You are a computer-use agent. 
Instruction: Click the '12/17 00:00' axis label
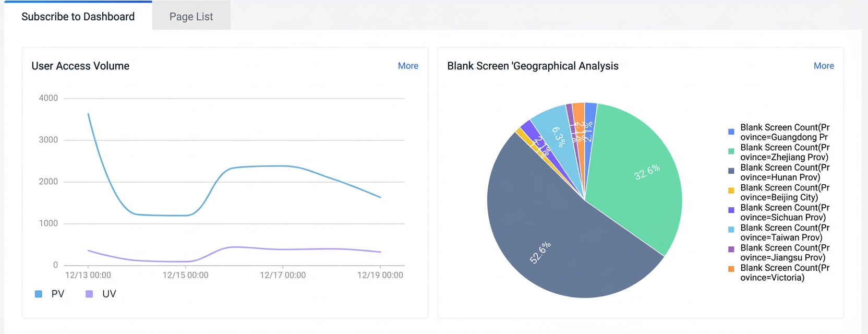(283, 275)
